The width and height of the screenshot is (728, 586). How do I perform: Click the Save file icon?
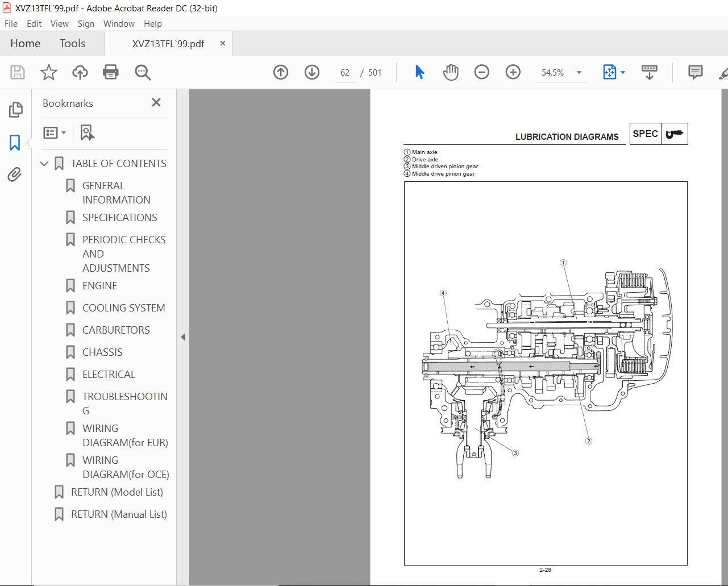18,72
